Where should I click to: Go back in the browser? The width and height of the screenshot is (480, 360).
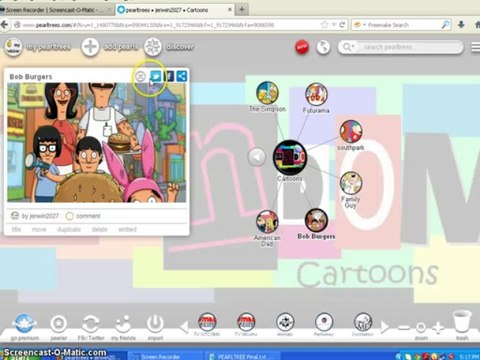tap(4, 25)
